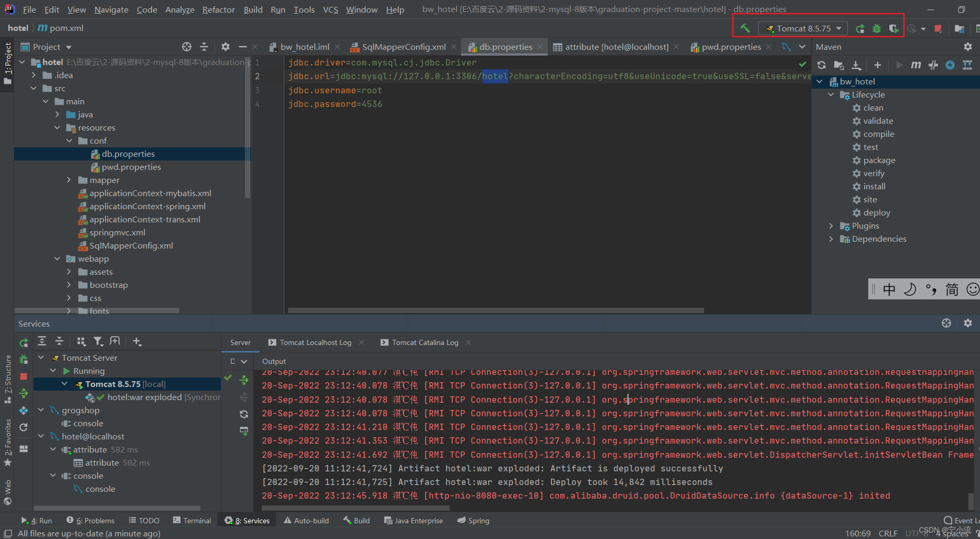Expand the mapper folder in Project tree

point(69,180)
